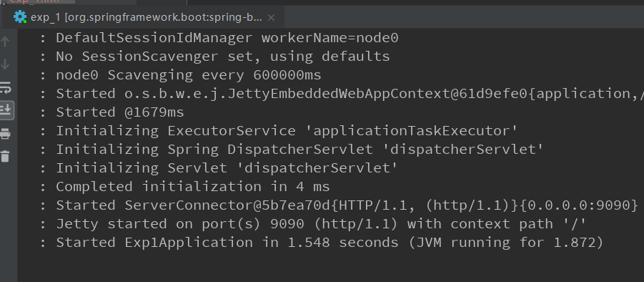Image resolution: width=644 pixels, height=282 pixels.
Task: Click the Down the Stack Trace arrow
Action: pyautogui.click(x=5, y=64)
